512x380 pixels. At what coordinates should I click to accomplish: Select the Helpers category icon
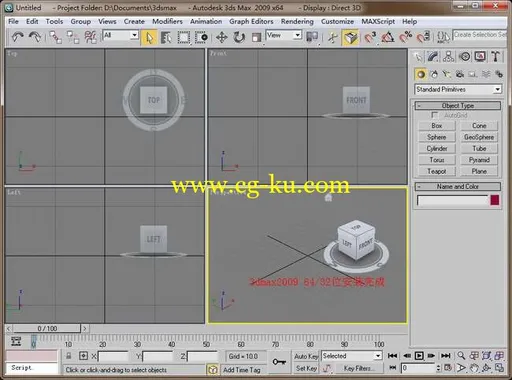click(473, 74)
